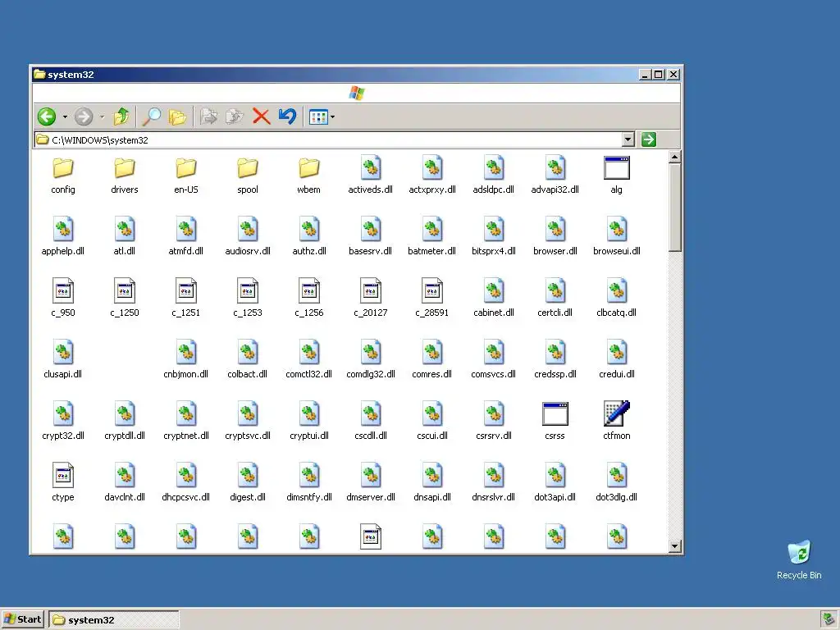Select the browseui.dll file
Image resolution: width=840 pixels, height=630 pixels.
coord(617,237)
